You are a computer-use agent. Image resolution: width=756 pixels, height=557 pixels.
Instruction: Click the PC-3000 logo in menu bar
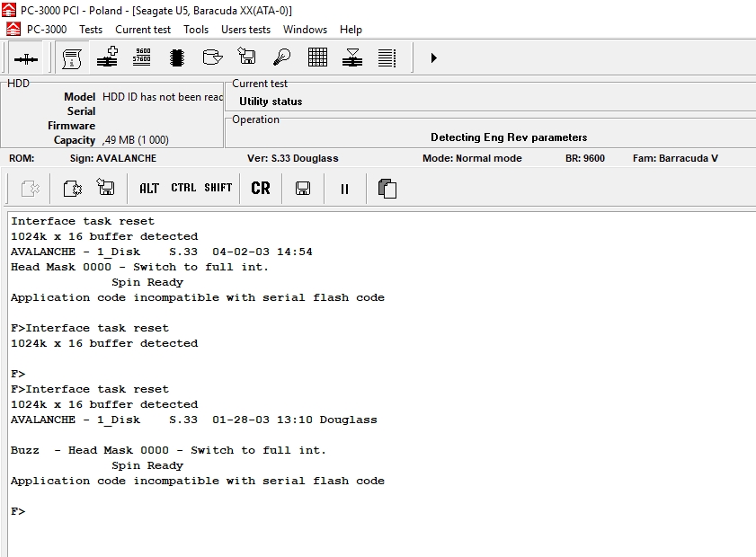pyautogui.click(x=13, y=30)
